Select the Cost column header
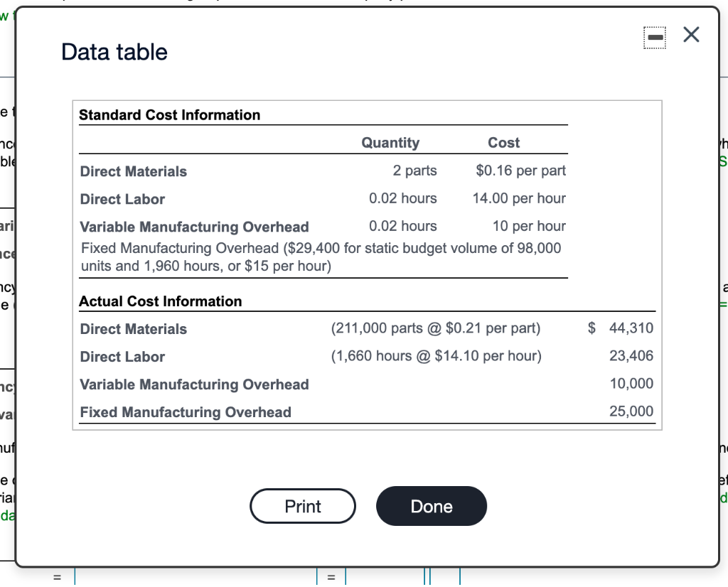The width and height of the screenshot is (728, 587). (503, 142)
